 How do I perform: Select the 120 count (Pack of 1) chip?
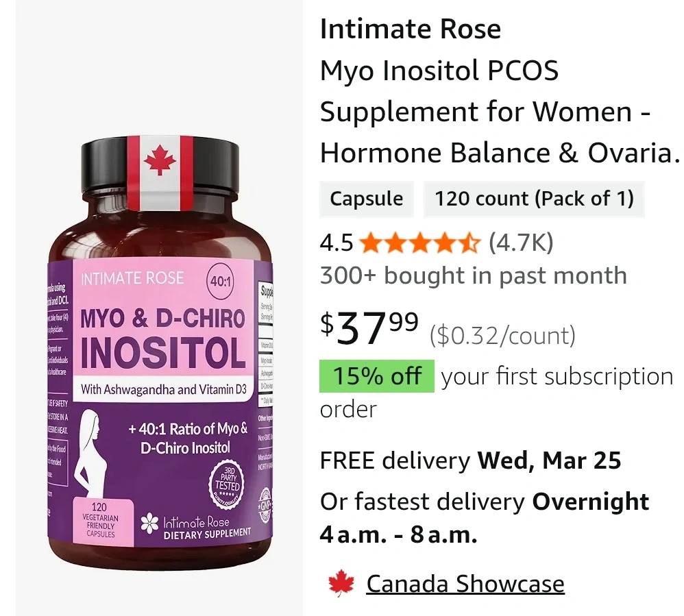[534, 199]
